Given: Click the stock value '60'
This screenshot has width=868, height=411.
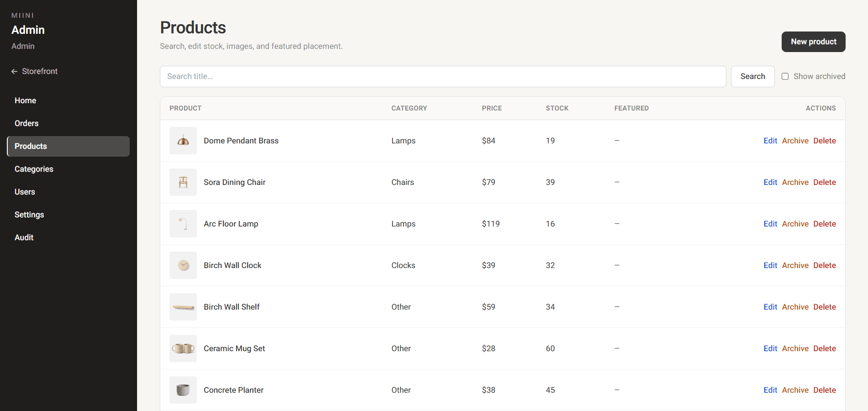Looking at the screenshot, I should [550, 348].
